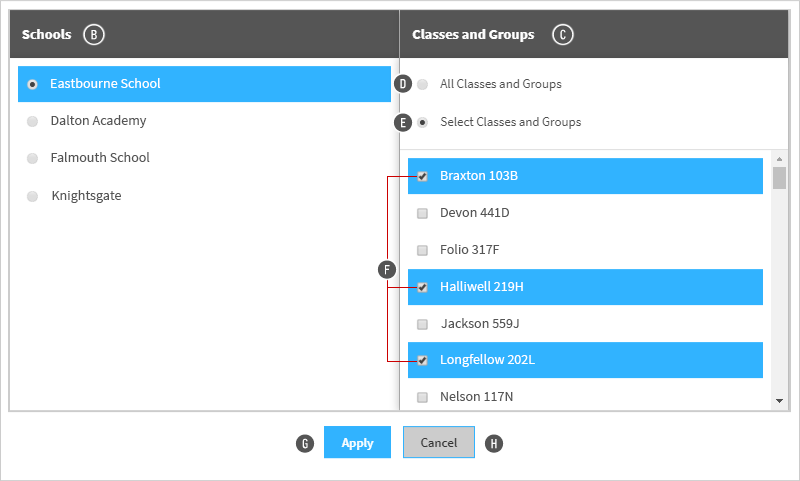Viewport: 800px width, 481px height.
Task: Click the scrollbar down arrow
Action: point(779,401)
